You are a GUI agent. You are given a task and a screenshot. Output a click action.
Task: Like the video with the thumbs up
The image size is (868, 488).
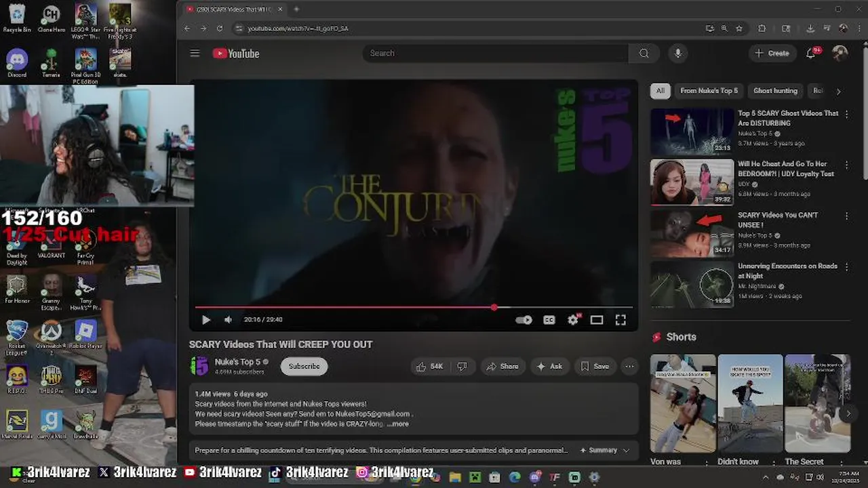[x=429, y=366]
